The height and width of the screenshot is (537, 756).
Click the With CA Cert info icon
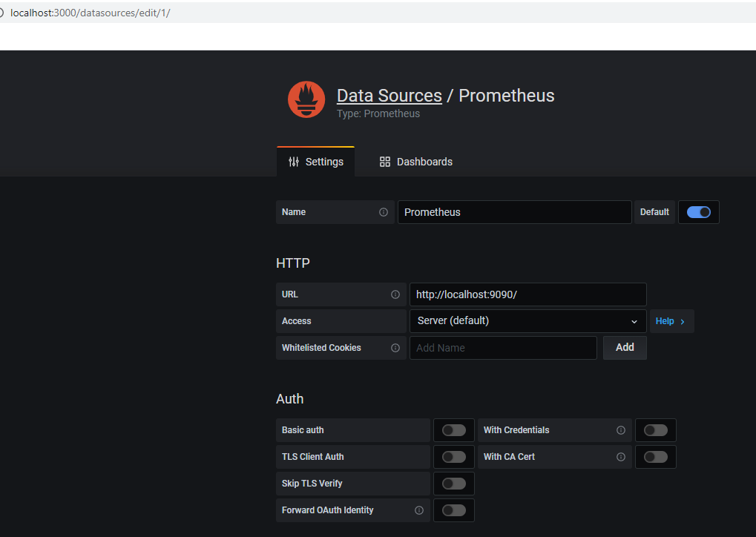point(621,457)
